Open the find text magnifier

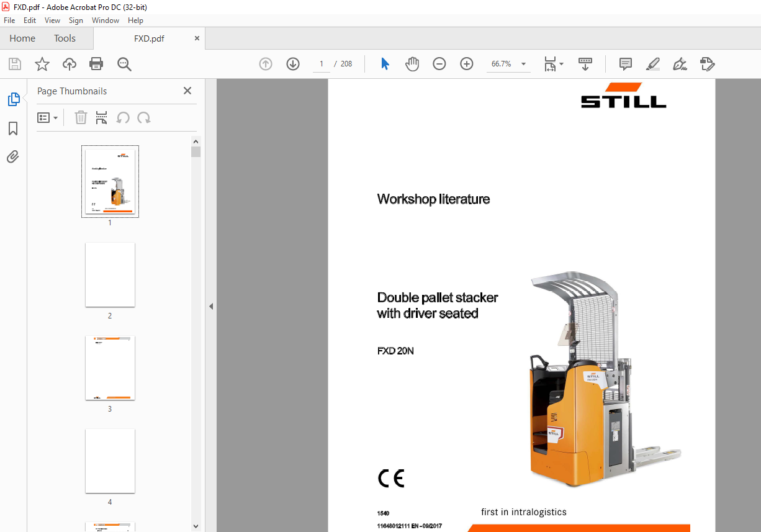pos(124,64)
